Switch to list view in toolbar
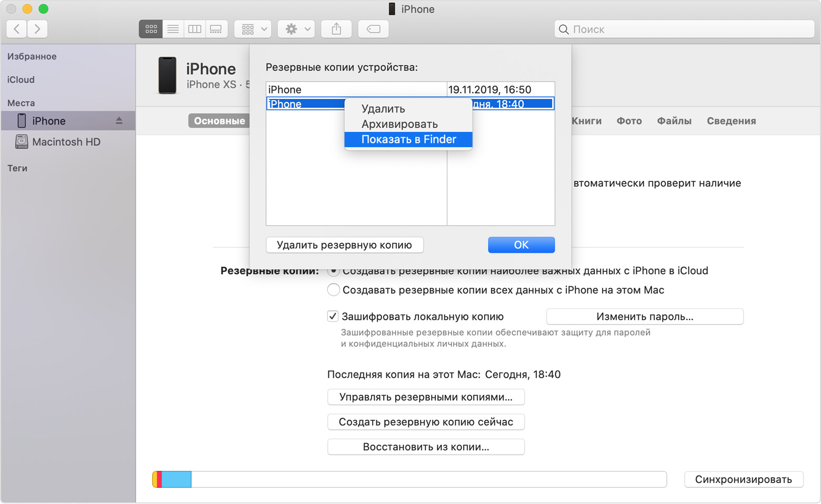 coord(173,29)
